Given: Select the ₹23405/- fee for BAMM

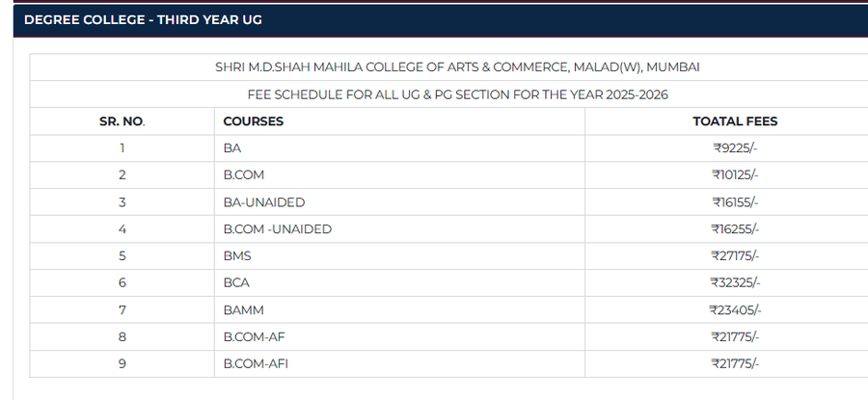Looking at the screenshot, I should [x=735, y=309].
